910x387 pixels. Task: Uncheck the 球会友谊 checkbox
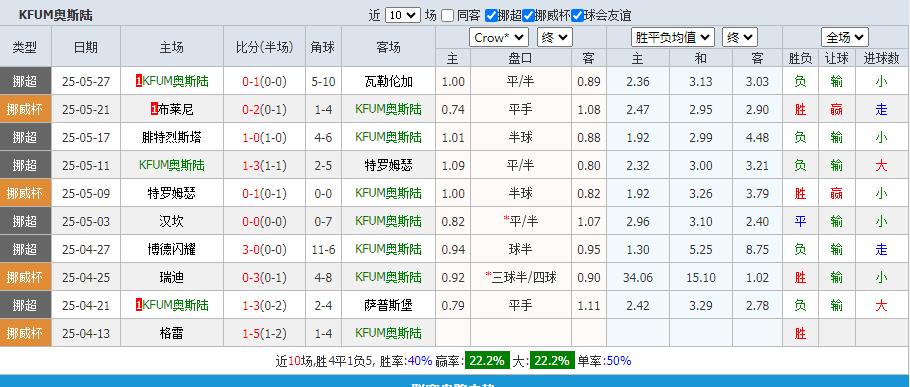tap(577, 16)
